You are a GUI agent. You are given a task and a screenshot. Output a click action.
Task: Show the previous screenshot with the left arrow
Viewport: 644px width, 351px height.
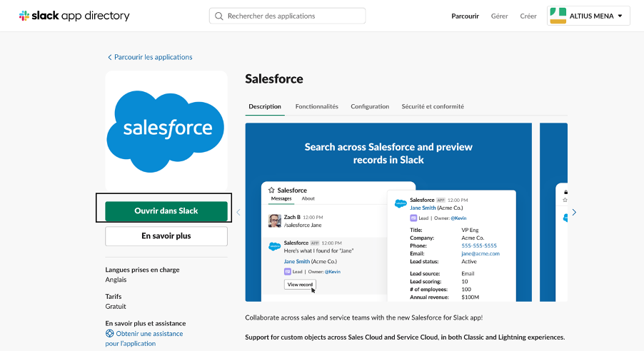pyautogui.click(x=238, y=213)
